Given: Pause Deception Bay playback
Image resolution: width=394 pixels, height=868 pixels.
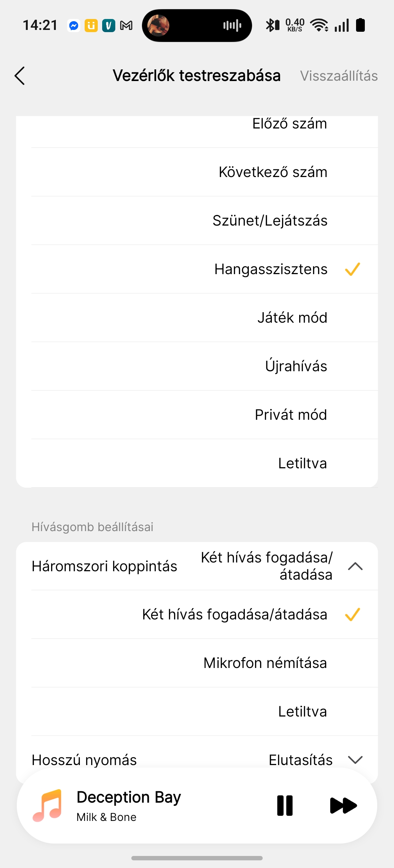Looking at the screenshot, I should point(285,805).
